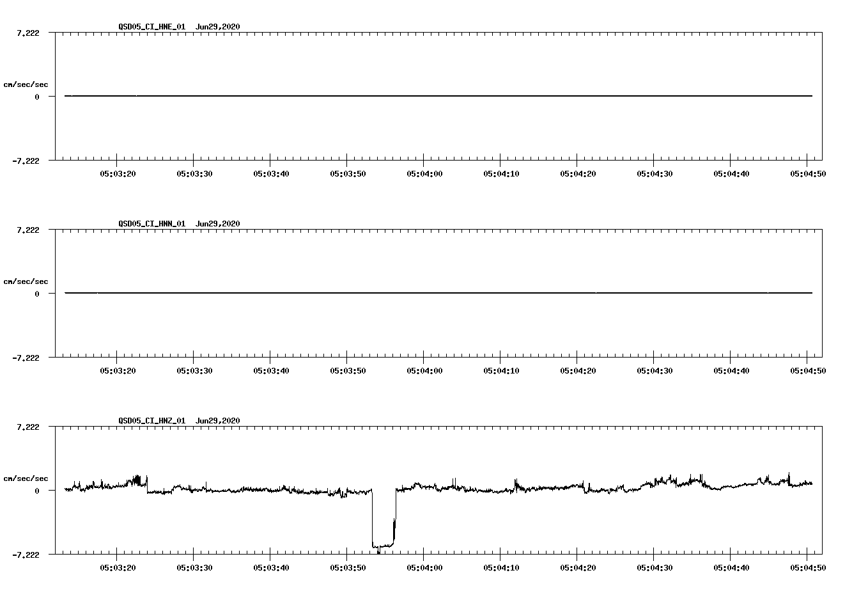Click the 05:04:40 time label under HNN plot

[731, 370]
